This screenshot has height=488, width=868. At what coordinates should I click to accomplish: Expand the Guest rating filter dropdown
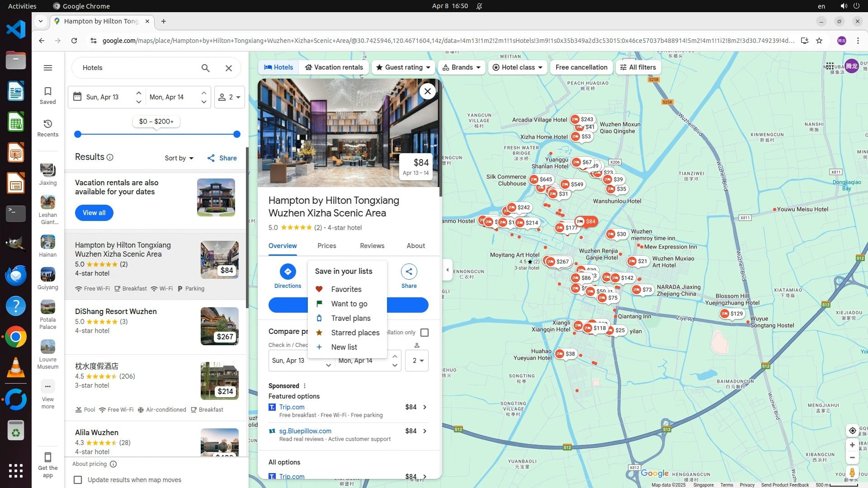(x=403, y=67)
